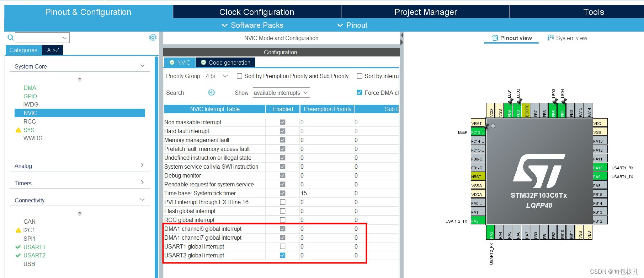Switch to Clock Configuration tab
Screen dimensions: 644x278
pyautogui.click(x=257, y=12)
